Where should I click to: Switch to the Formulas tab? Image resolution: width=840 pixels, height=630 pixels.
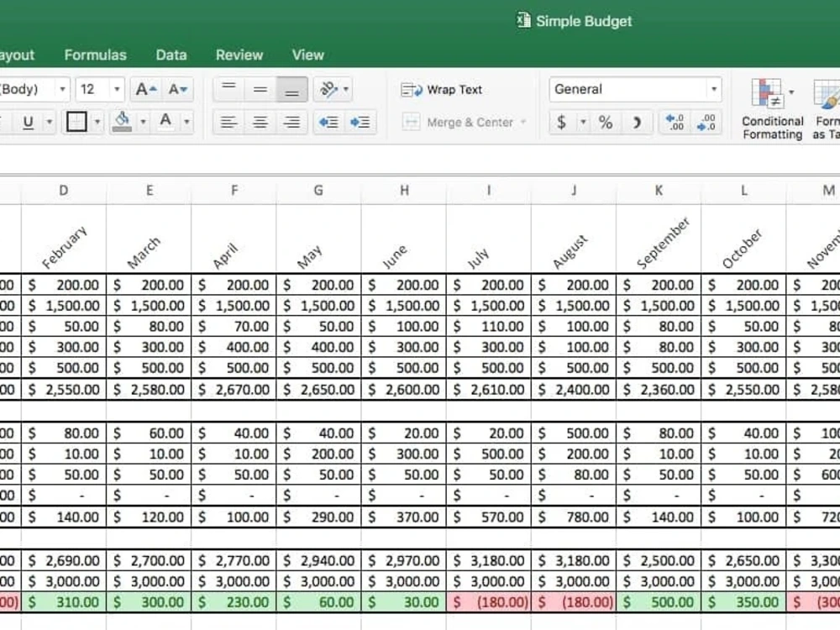(95, 55)
